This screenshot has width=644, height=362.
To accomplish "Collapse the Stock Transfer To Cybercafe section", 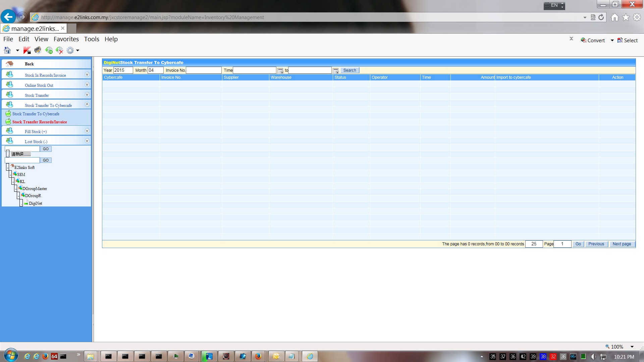I will (87, 104).
